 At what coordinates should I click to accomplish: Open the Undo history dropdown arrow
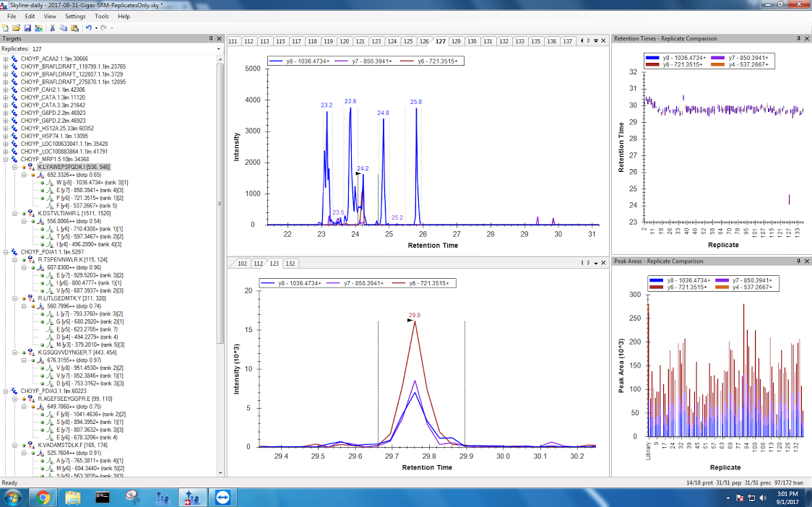95,27
